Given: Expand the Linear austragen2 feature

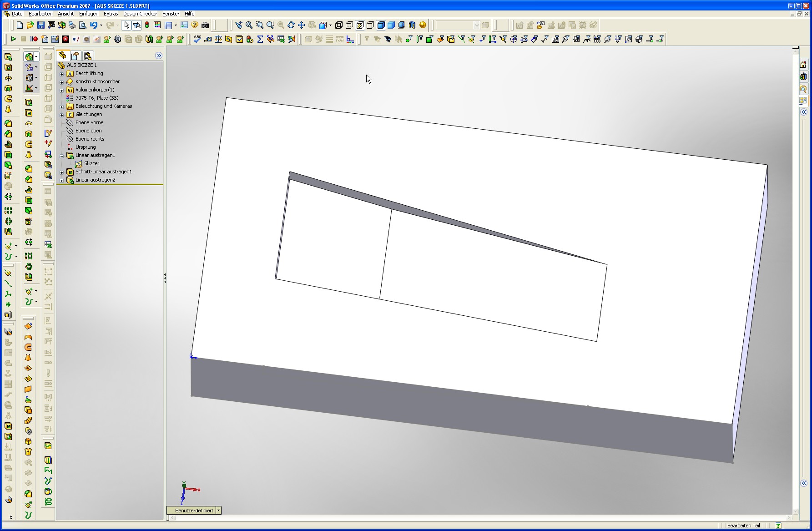Looking at the screenshot, I should point(62,180).
